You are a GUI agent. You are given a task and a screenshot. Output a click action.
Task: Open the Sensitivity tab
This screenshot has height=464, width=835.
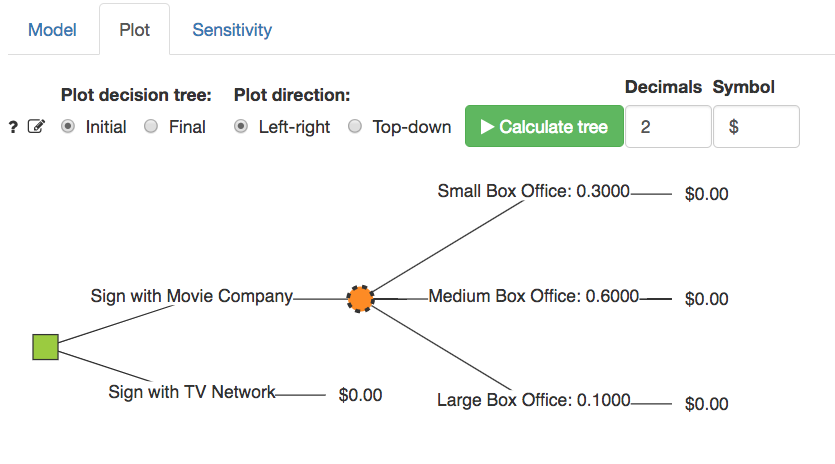tap(232, 30)
